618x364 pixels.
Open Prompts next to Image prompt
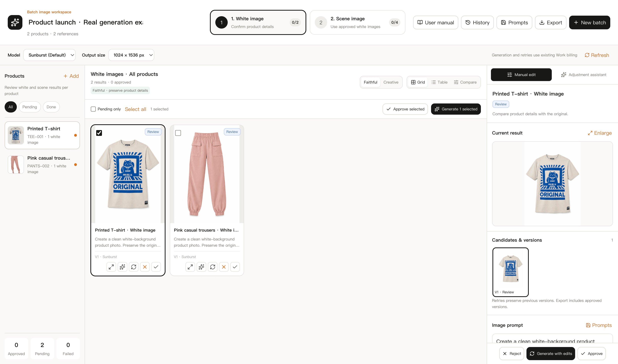tap(599, 325)
